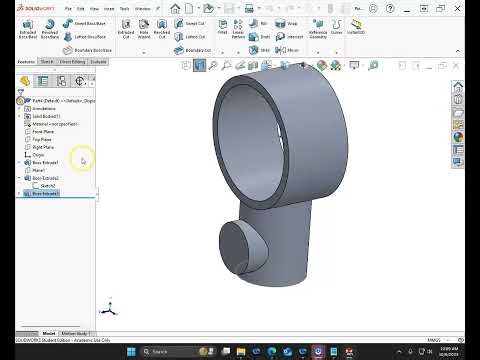The width and height of the screenshot is (480, 360).
Task: Open the Tools menu
Action: pyautogui.click(x=124, y=9)
